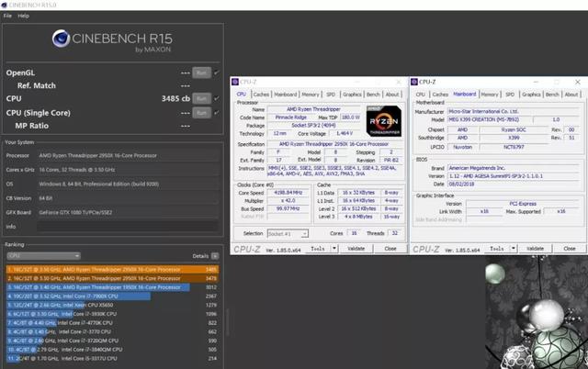Select the Threadripper 1950X ranking row
Screen dimensions: 588x369
112,287
